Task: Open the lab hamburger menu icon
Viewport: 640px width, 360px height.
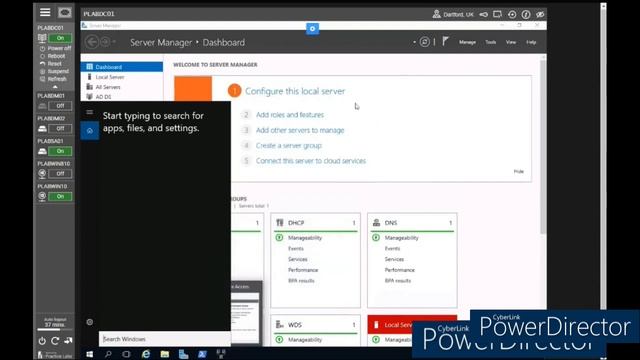Action: (45, 12)
